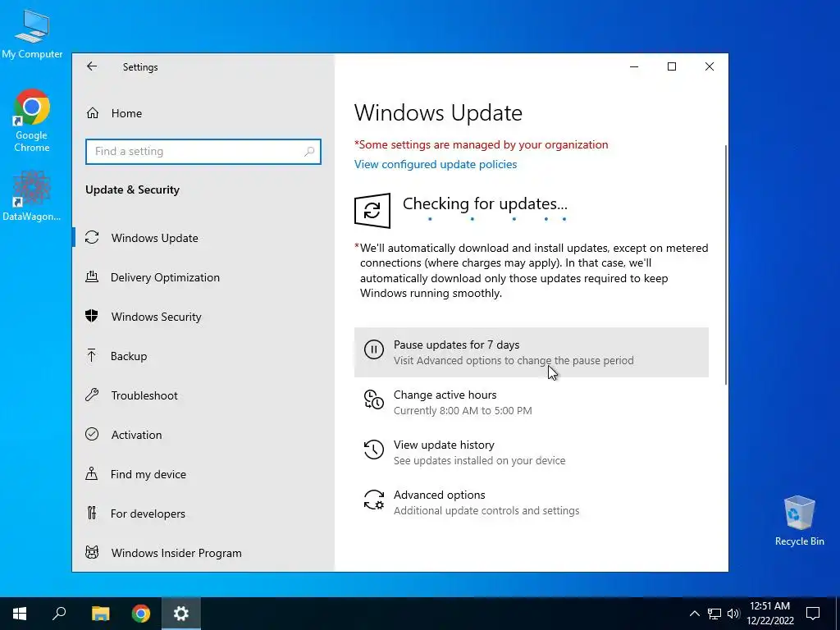The height and width of the screenshot is (630, 840).
Task: Click the For developers tools icon
Action: pyautogui.click(x=92, y=514)
